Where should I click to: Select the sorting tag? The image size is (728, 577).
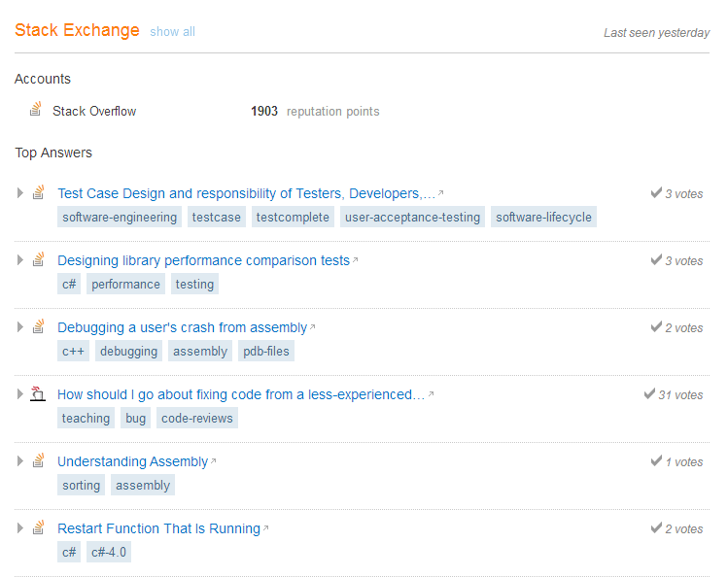click(82, 485)
